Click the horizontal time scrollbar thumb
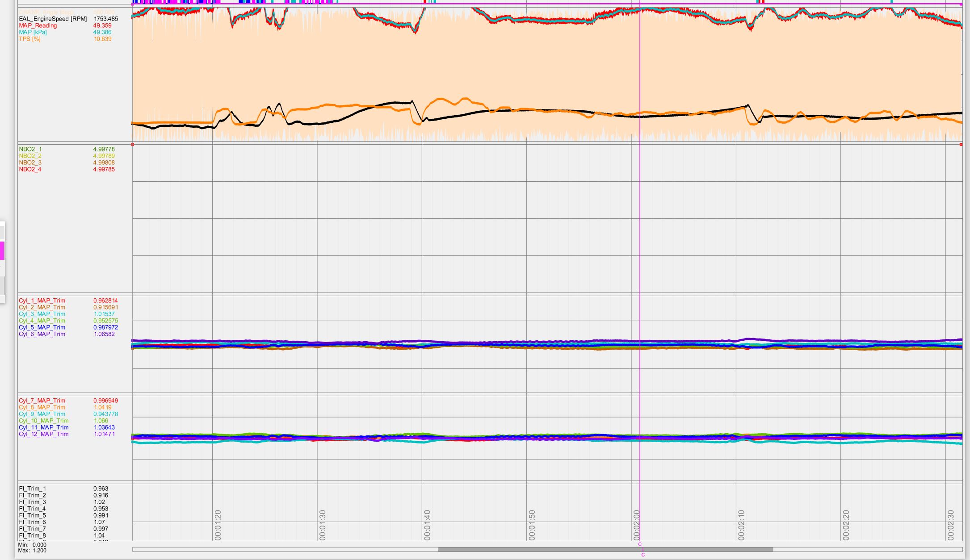This screenshot has width=970, height=560. click(605, 549)
